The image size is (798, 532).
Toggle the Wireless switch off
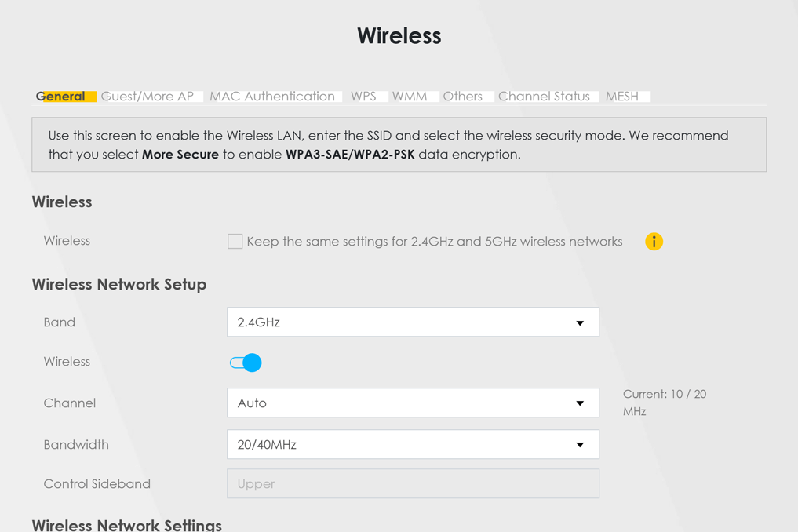pos(246,363)
